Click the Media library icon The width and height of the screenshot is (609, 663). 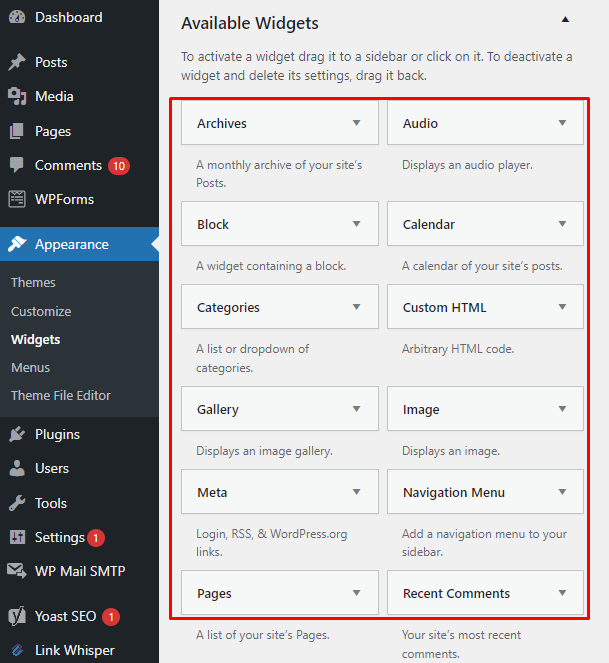click(17, 96)
